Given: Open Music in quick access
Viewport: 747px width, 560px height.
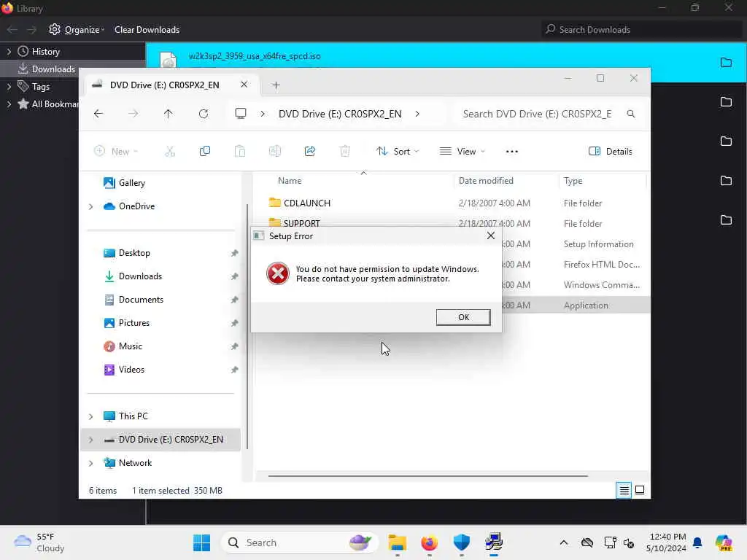Looking at the screenshot, I should [x=130, y=346].
